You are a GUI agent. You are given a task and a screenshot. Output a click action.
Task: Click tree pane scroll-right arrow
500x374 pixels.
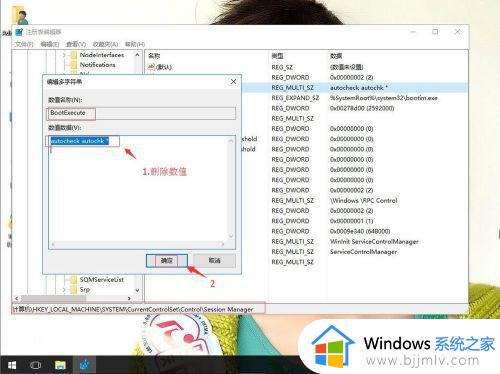pos(129,298)
